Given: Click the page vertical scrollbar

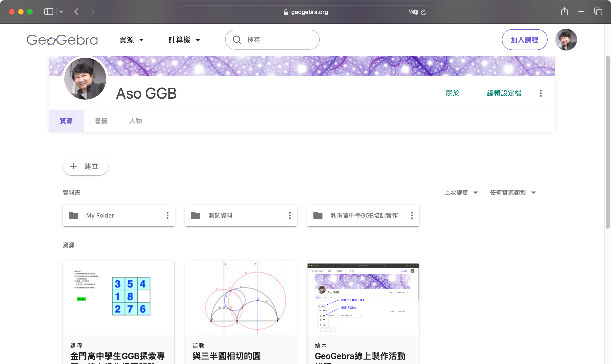Looking at the screenshot, I should (x=608, y=142).
